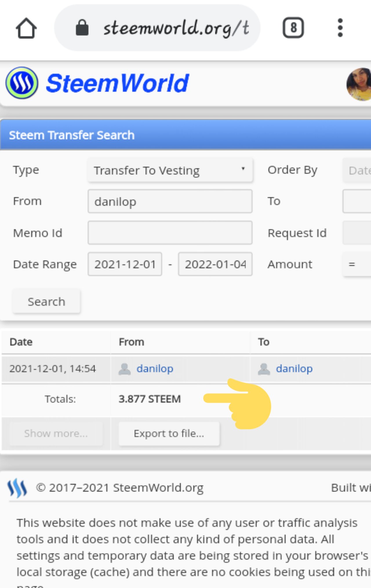Focus the Memo Id input field
The image size is (371, 588).
(x=170, y=233)
